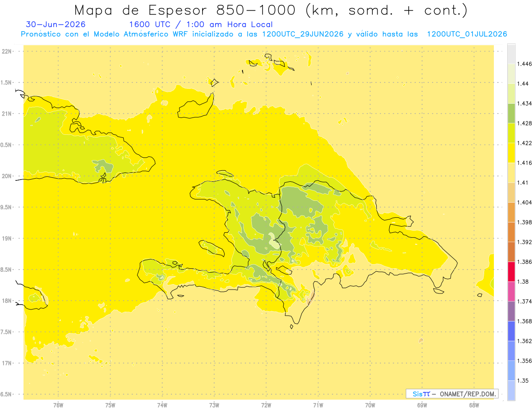Click the longitude label "75W"
Image resolution: width=532 pixels, height=411 pixels.
(x=110, y=405)
